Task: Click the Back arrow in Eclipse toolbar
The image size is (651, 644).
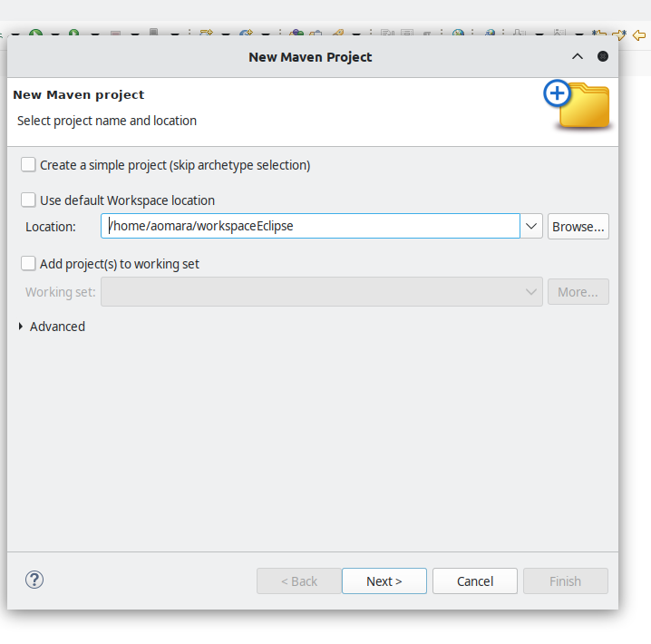Action: point(639,34)
